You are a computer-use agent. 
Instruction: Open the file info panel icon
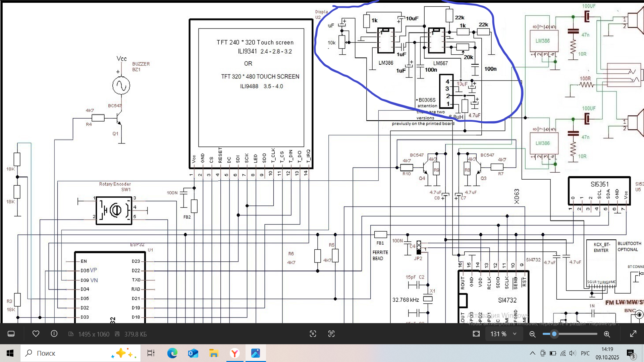click(54, 334)
